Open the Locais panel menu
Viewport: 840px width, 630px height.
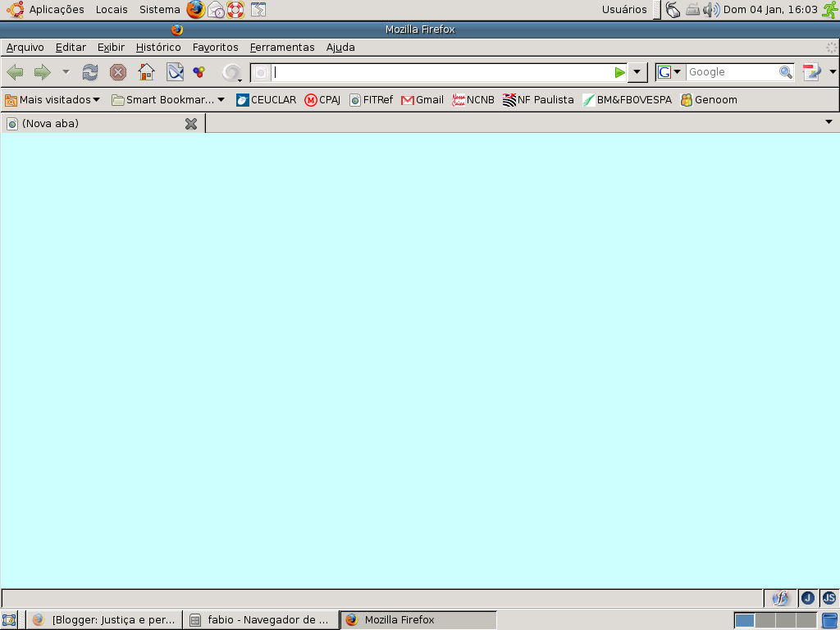point(112,10)
